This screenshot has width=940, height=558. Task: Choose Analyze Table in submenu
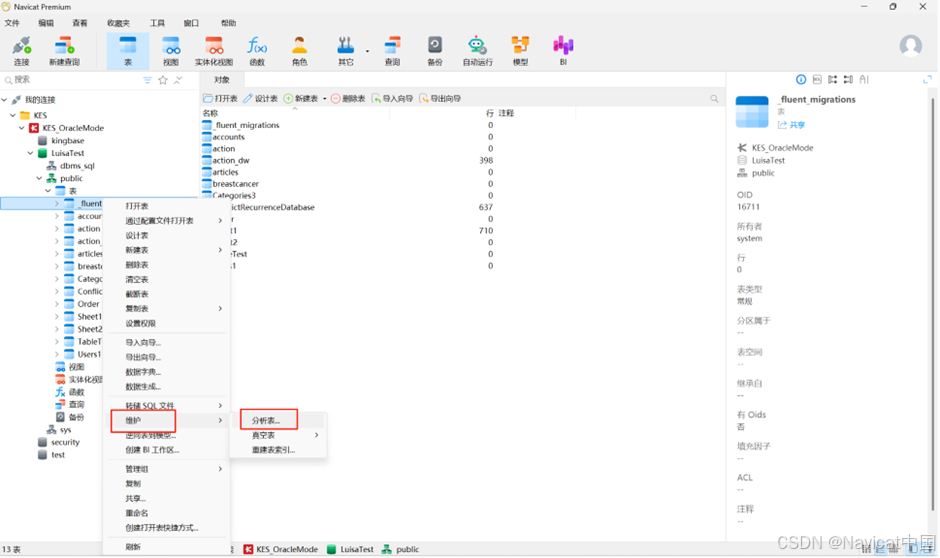click(278, 420)
